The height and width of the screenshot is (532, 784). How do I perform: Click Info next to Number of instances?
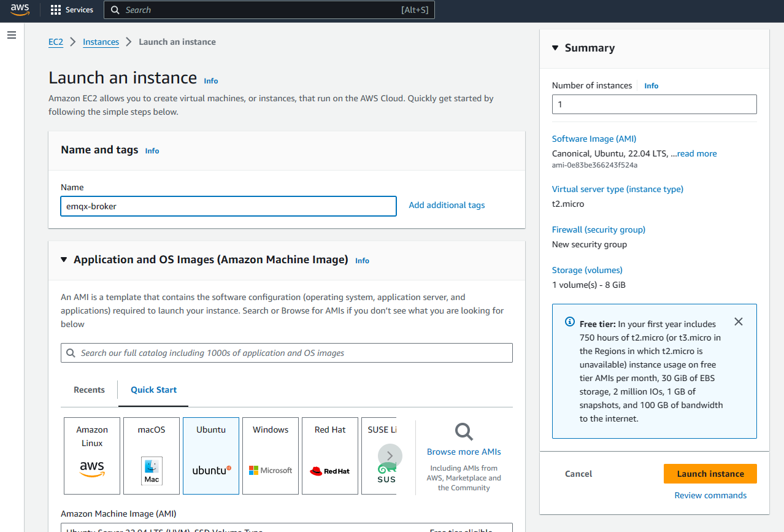point(651,86)
